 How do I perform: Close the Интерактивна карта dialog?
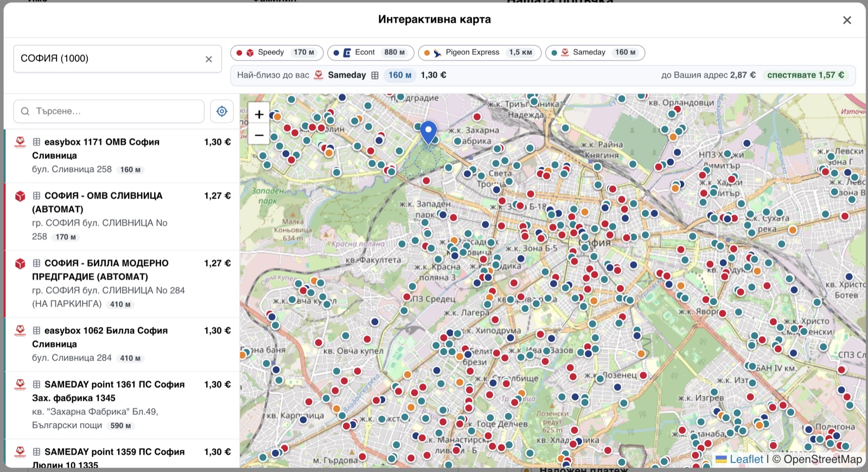point(847,20)
